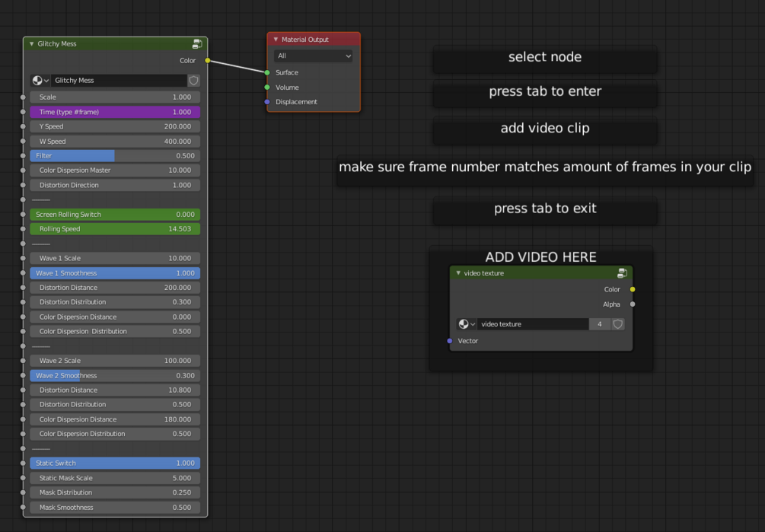Collapse the Material Output node
765x532 pixels.
[276, 40]
